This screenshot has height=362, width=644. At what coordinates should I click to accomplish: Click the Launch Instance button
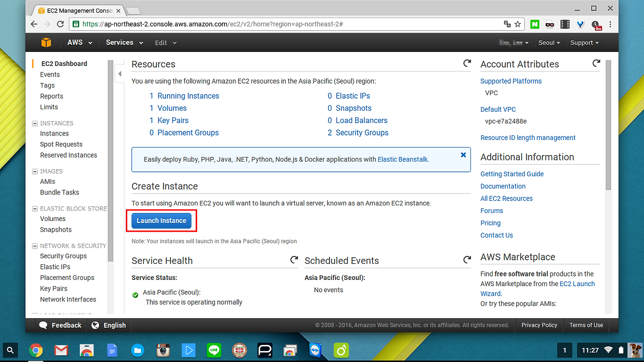[x=162, y=221]
